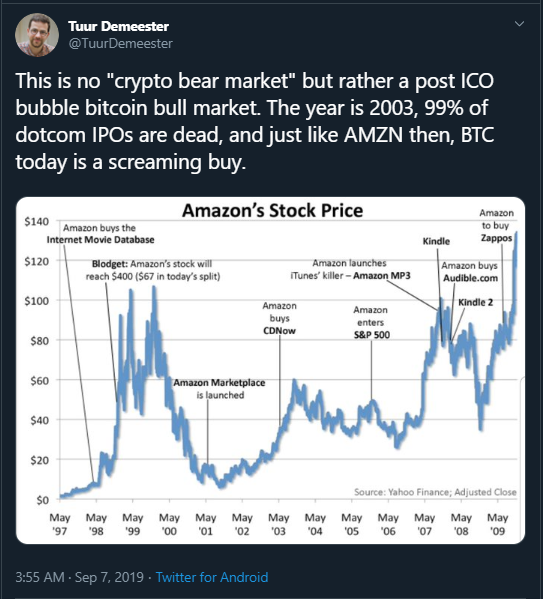Viewport: 543px width, 599px height.
Task: Click the Kindle 2 label on chart
Action: [475, 302]
